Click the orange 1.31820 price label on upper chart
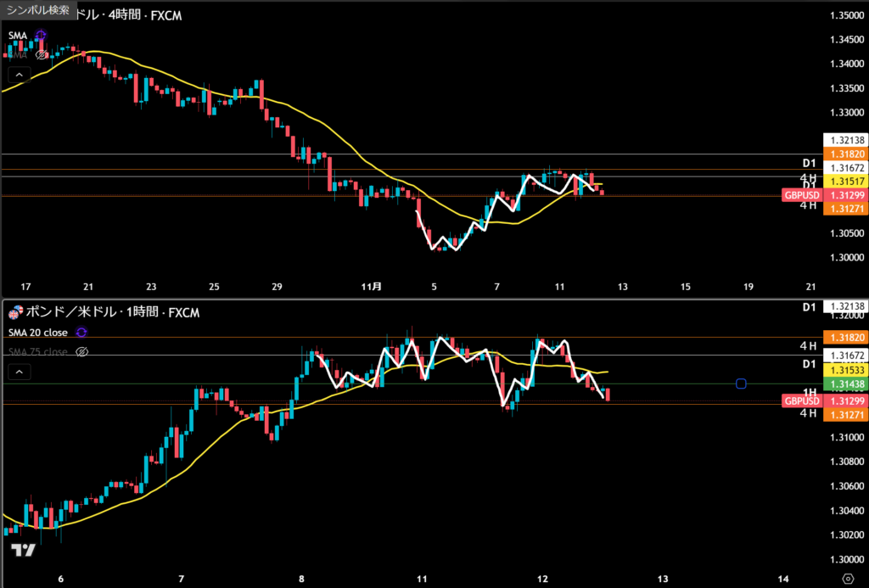 (845, 154)
